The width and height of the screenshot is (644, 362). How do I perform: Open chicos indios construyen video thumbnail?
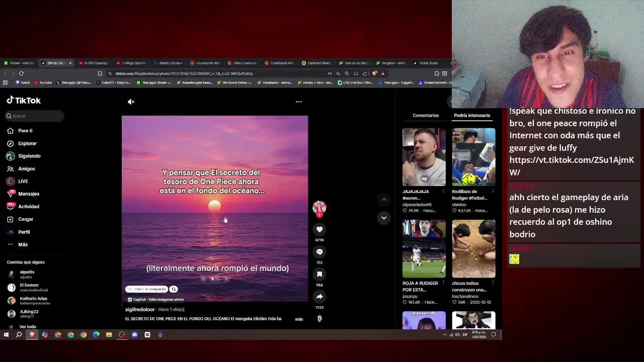[473, 249]
